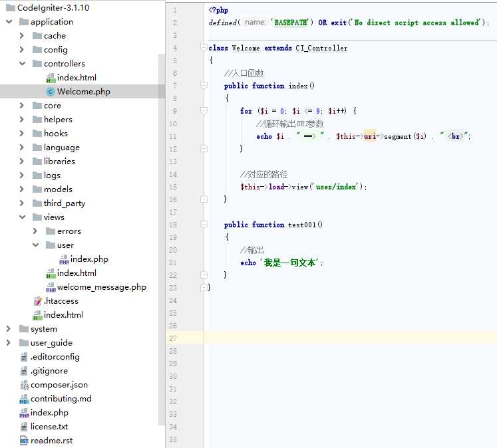
Task: Click the system folder icon
Action: (x=24, y=328)
